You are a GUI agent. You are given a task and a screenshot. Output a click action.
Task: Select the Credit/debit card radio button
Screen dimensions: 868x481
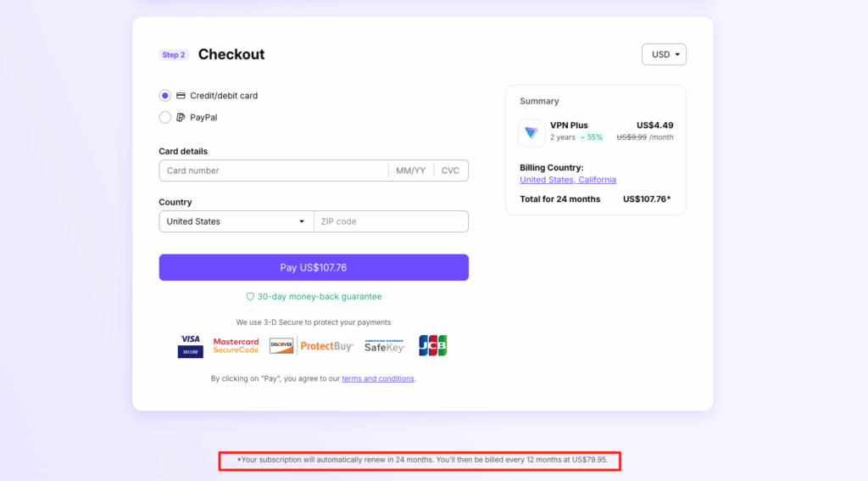(x=165, y=95)
